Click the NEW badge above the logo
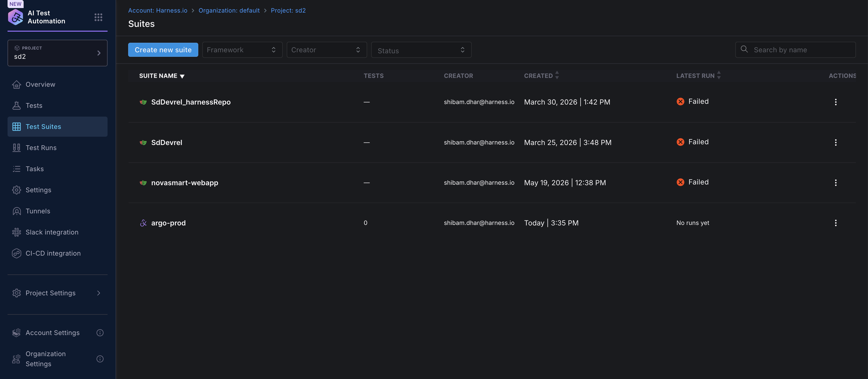 (16, 4)
